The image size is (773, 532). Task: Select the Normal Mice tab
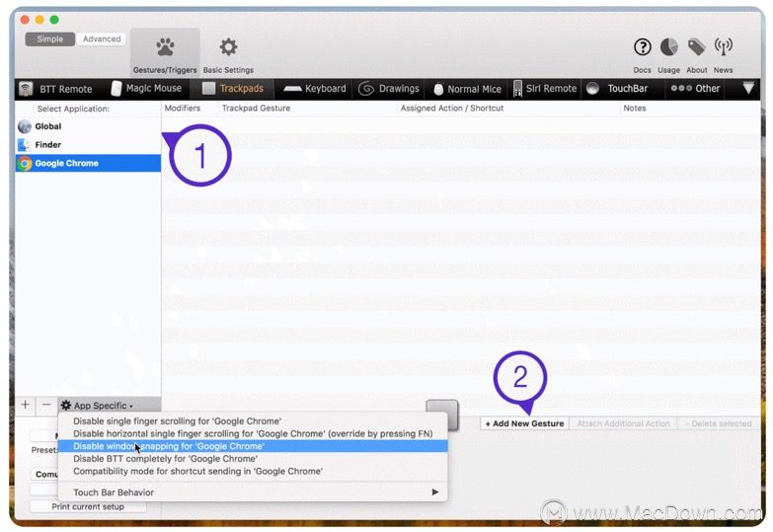click(467, 89)
